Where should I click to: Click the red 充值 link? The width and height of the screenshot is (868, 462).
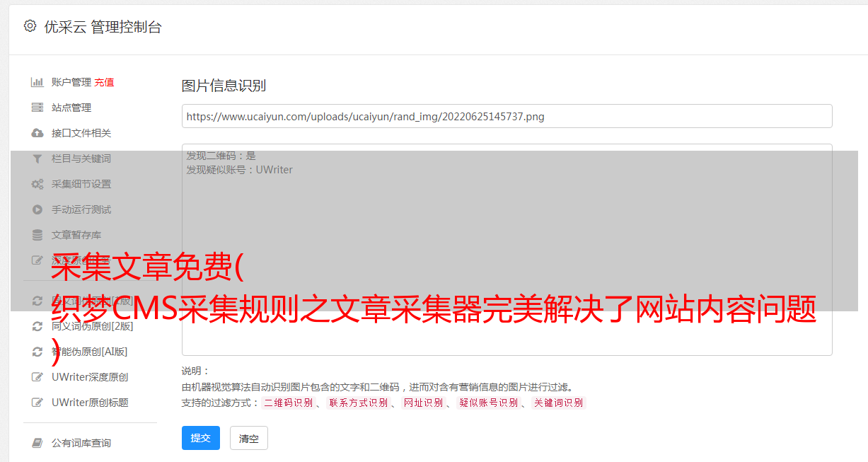click(104, 82)
